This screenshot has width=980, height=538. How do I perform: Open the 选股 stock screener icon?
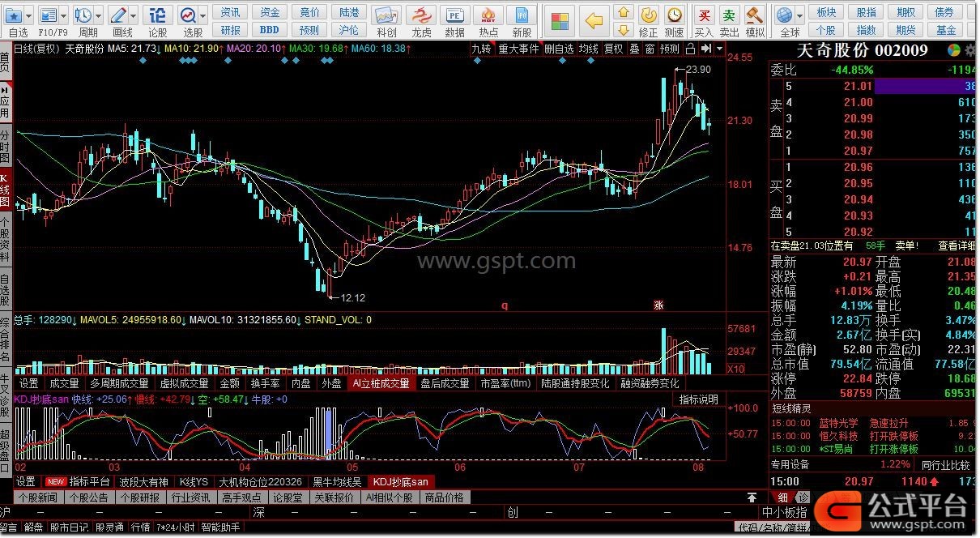tap(188, 15)
